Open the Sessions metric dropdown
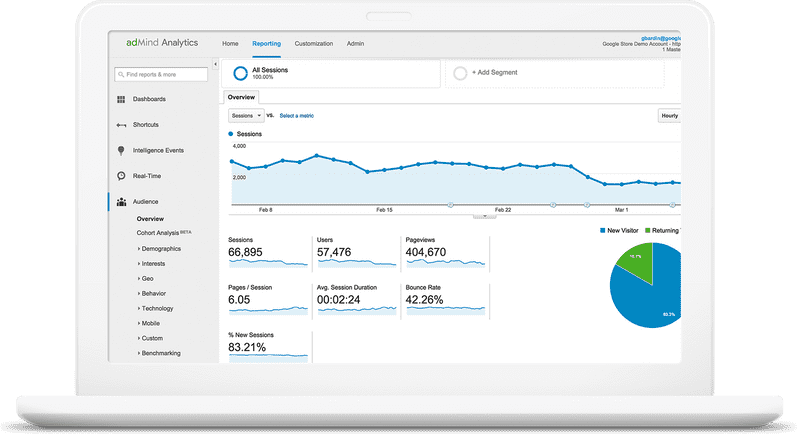This screenshot has height=434, width=800. (246, 116)
